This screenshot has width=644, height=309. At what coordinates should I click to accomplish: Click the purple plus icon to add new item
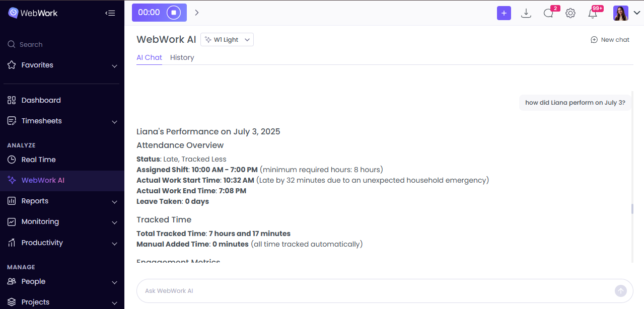click(x=504, y=13)
